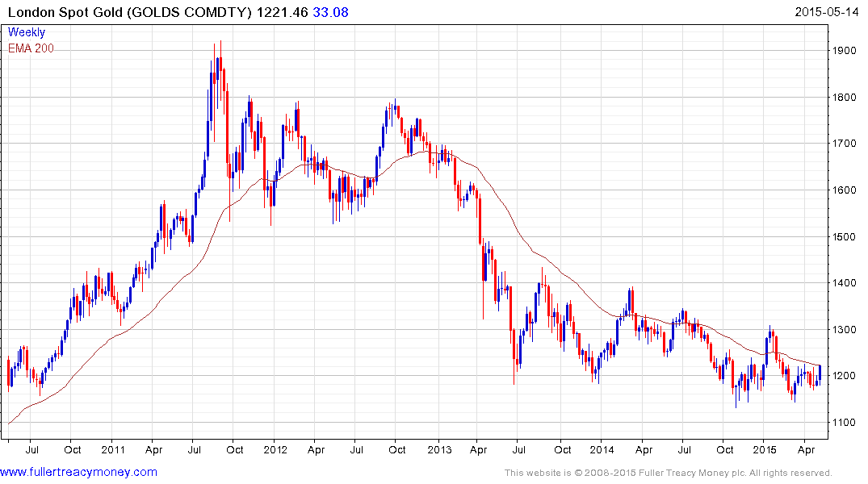Click the 1300 price axis label
This screenshot has height=484, width=868.
click(845, 330)
